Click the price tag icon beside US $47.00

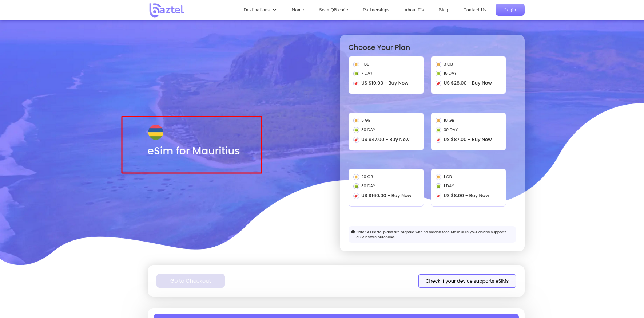click(x=356, y=140)
